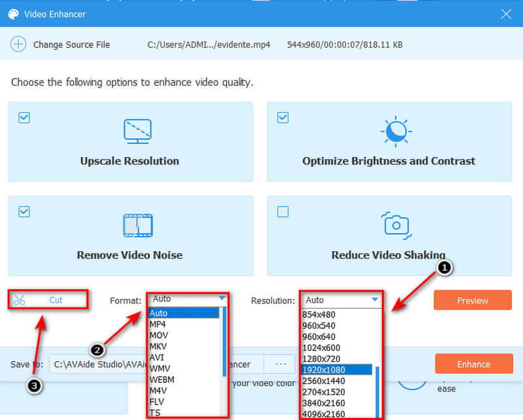Click the Format list scrollbar
The width and height of the screenshot is (523, 420).
pyautogui.click(x=224, y=341)
